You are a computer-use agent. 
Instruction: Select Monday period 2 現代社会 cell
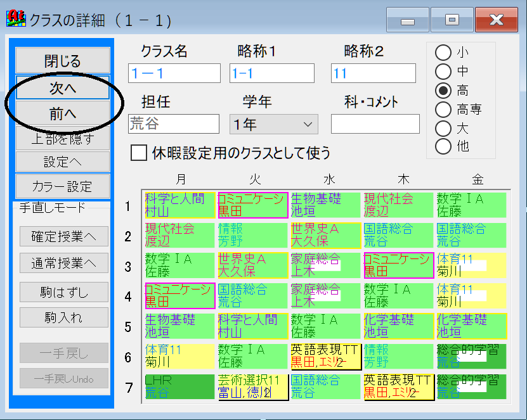180,236
